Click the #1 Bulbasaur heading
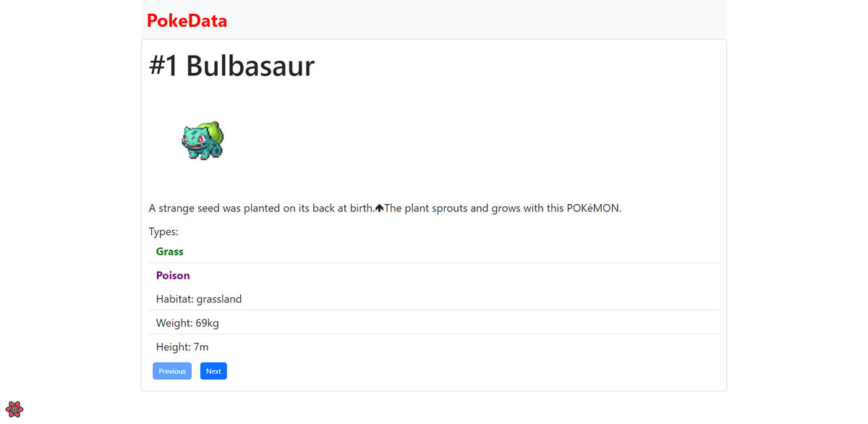Viewport: 868px width, 424px height. pyautogui.click(x=231, y=66)
